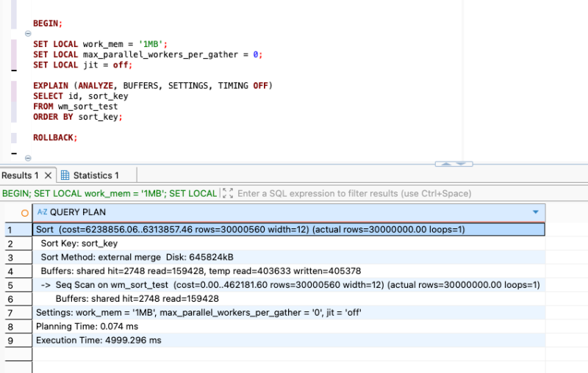Place cursor on the ROLLBACK statement

[54, 137]
